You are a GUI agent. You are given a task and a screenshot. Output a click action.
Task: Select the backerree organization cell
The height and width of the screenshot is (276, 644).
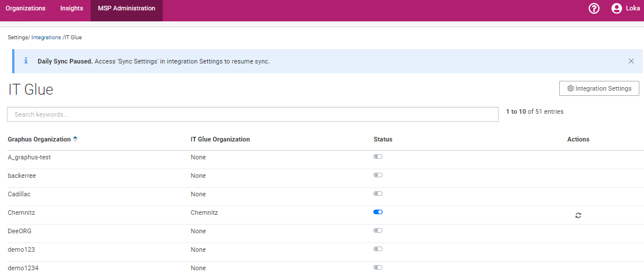click(x=22, y=176)
